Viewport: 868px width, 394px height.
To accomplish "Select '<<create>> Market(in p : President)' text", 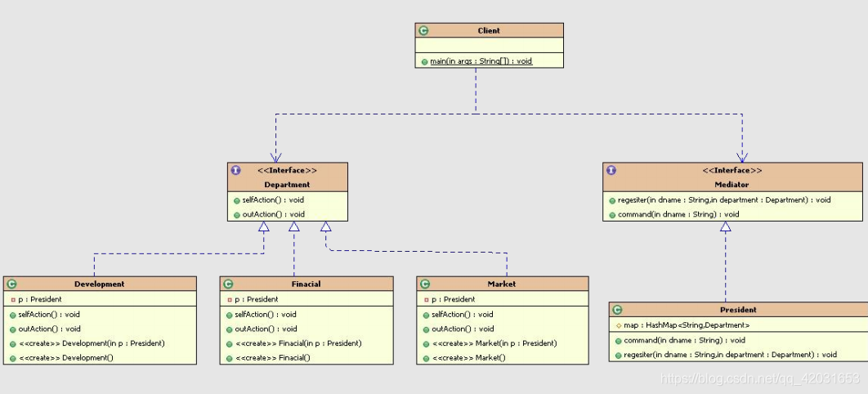I will [494, 343].
